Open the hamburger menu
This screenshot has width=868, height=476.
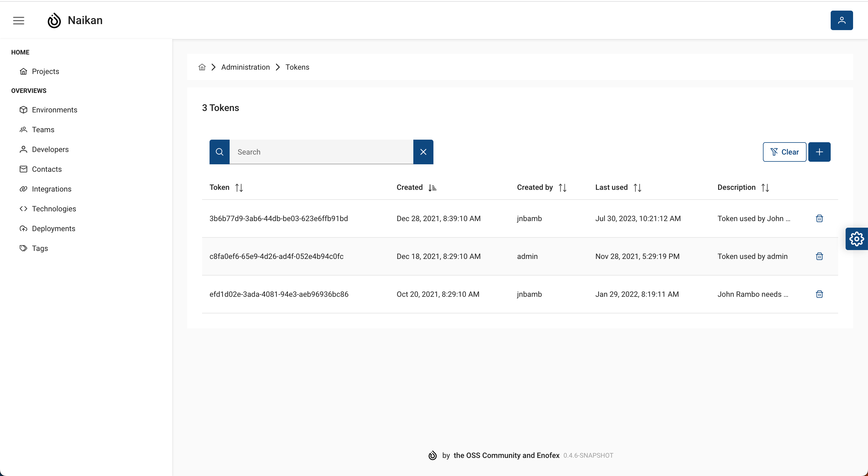(19, 21)
